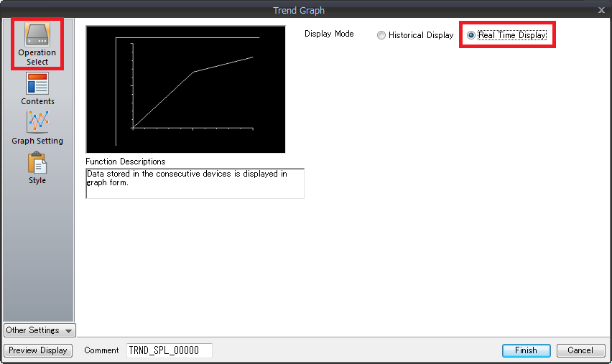Image resolution: width=612 pixels, height=364 pixels.
Task: Click the arrow on Other Settings
Action: pos(68,331)
